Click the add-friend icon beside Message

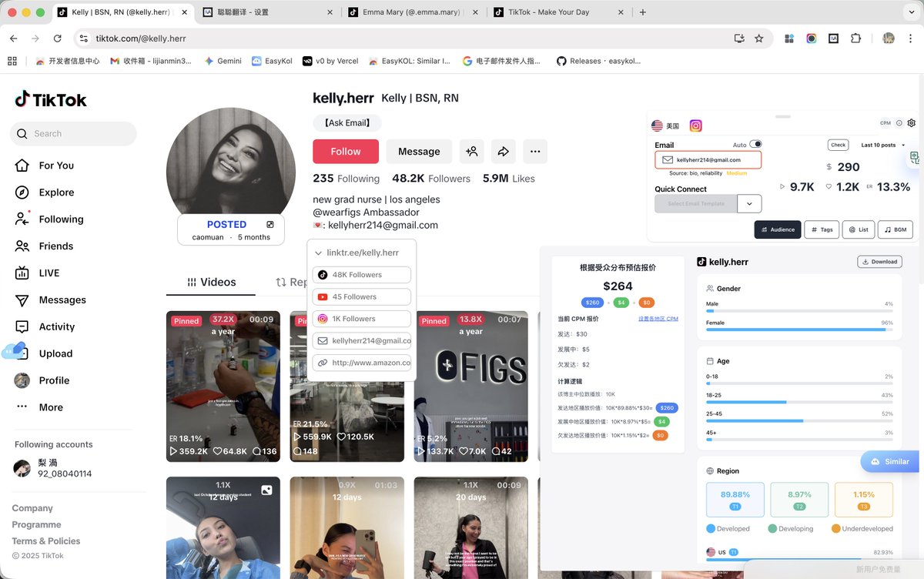pos(471,152)
